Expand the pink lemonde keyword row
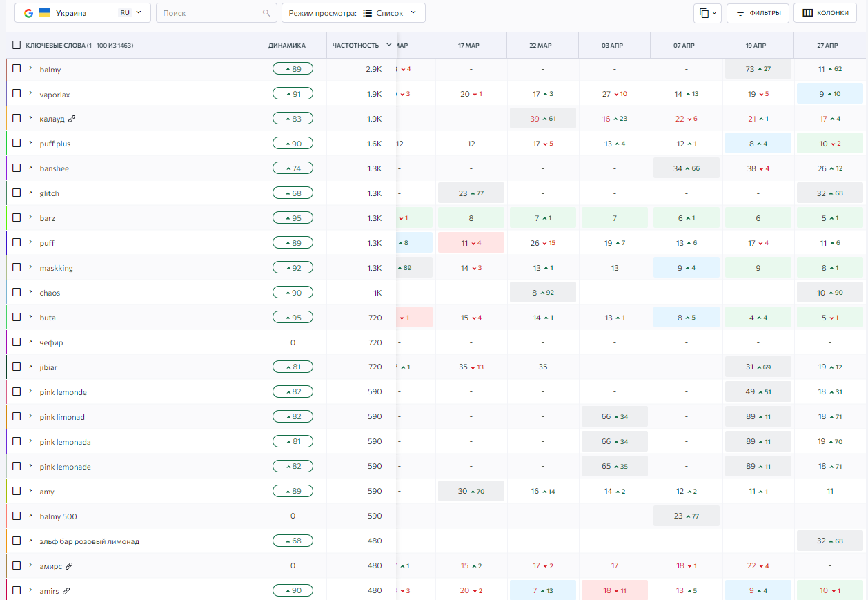The height and width of the screenshot is (600, 868). click(30, 391)
